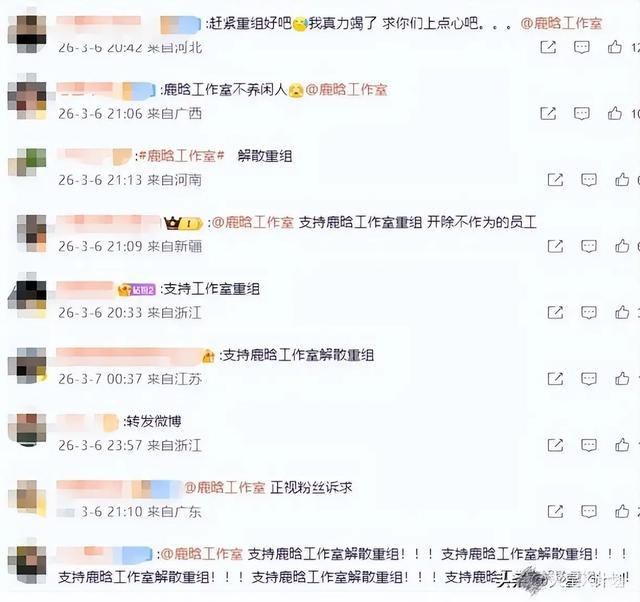Image resolution: width=640 pixels, height=602 pixels.
Task: Open @鹿晗工作室 mention in Xinjiang comment
Action: (253, 222)
